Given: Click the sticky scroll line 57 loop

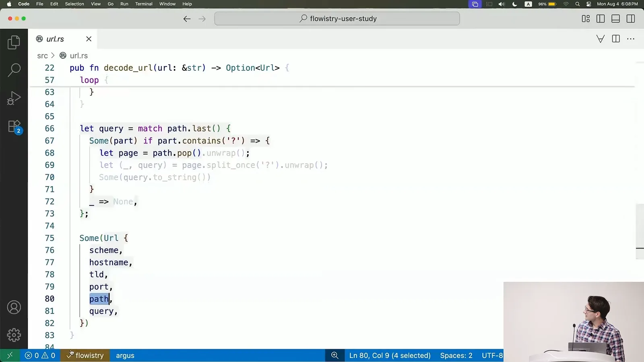Looking at the screenshot, I should (89, 80).
